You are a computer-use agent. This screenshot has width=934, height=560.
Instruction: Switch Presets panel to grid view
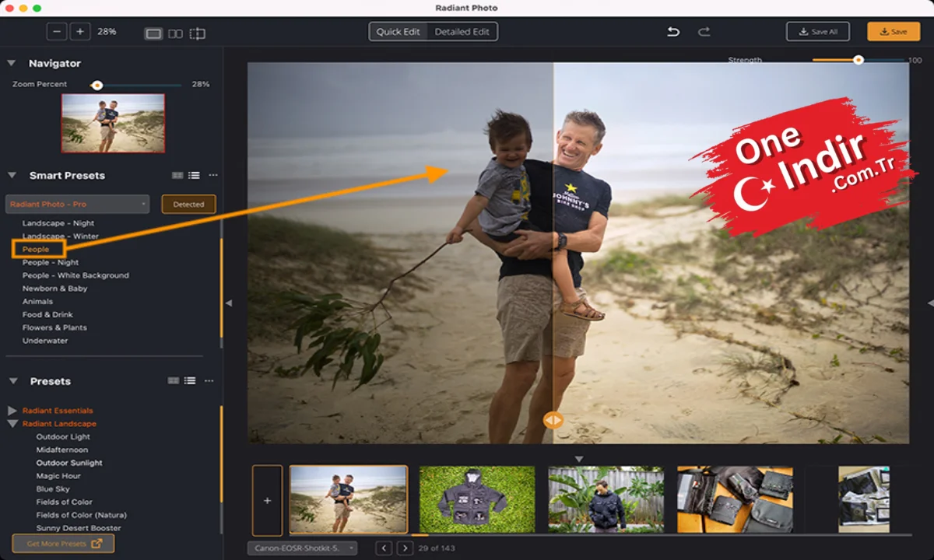point(174,381)
